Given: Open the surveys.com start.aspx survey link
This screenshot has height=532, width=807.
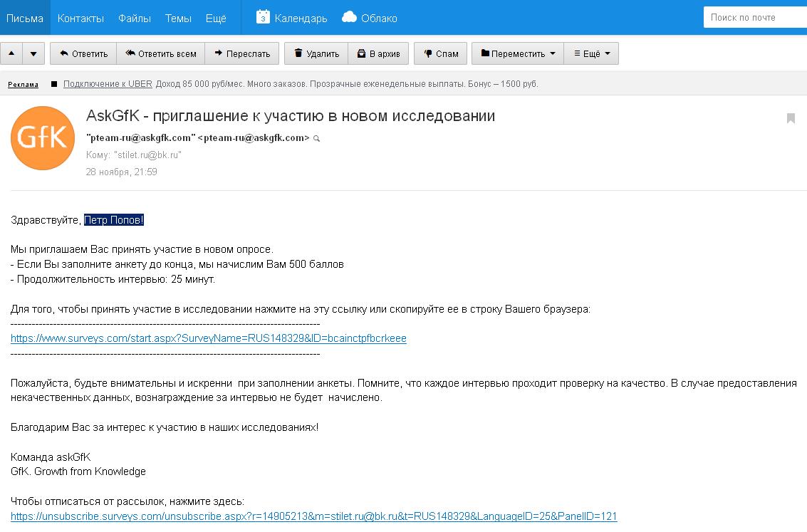Looking at the screenshot, I should [209, 338].
